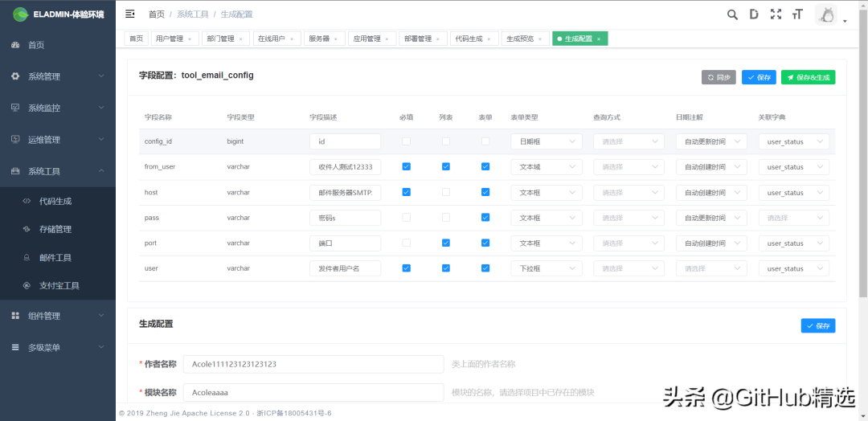Click the 系统工具 toolbox icon
Screen dimensions: 868x421
[15, 171]
